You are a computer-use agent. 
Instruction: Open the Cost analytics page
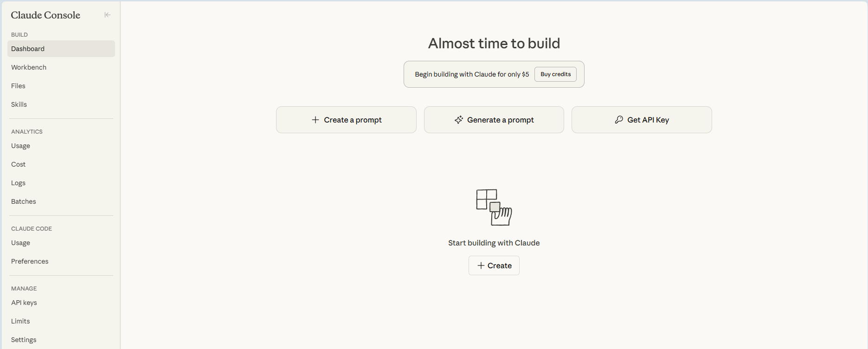[x=19, y=164]
